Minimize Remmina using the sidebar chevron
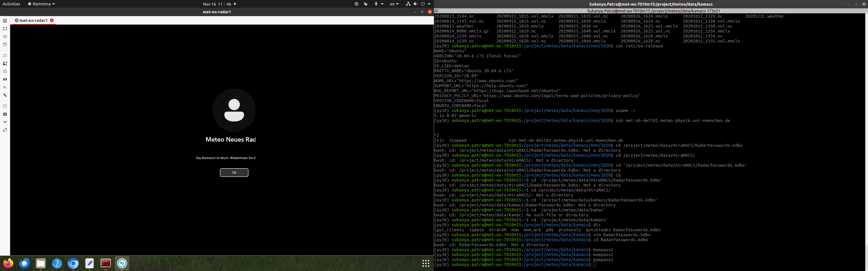Screen dimensions: 868x271 5,122
